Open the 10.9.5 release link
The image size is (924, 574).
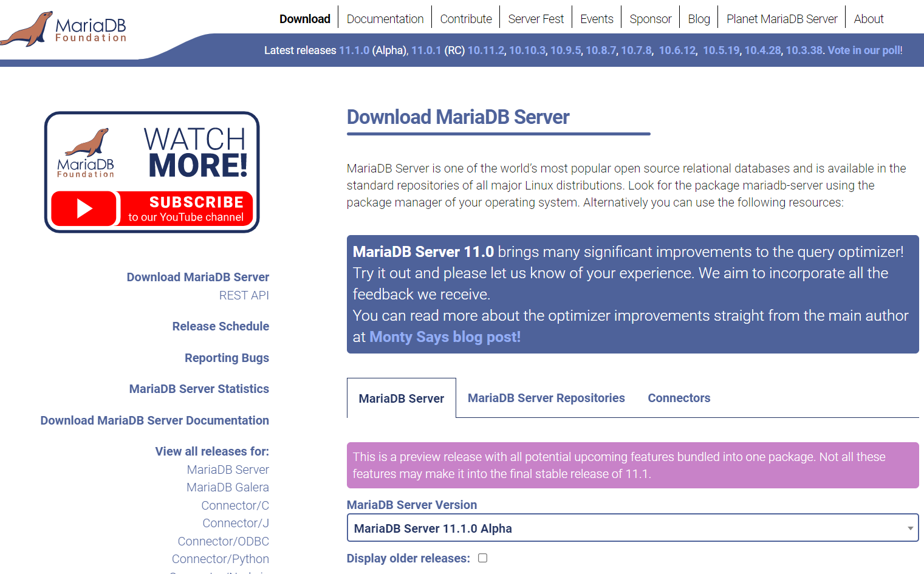(x=566, y=50)
